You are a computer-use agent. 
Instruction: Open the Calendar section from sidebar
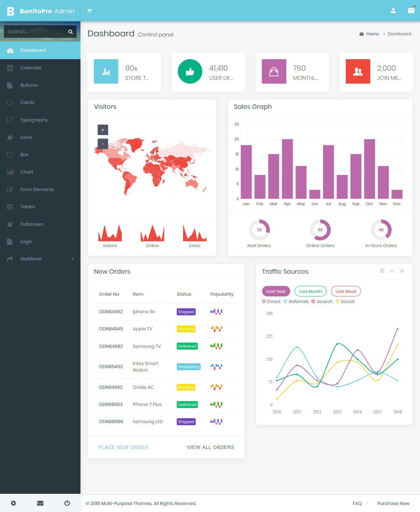tap(31, 68)
